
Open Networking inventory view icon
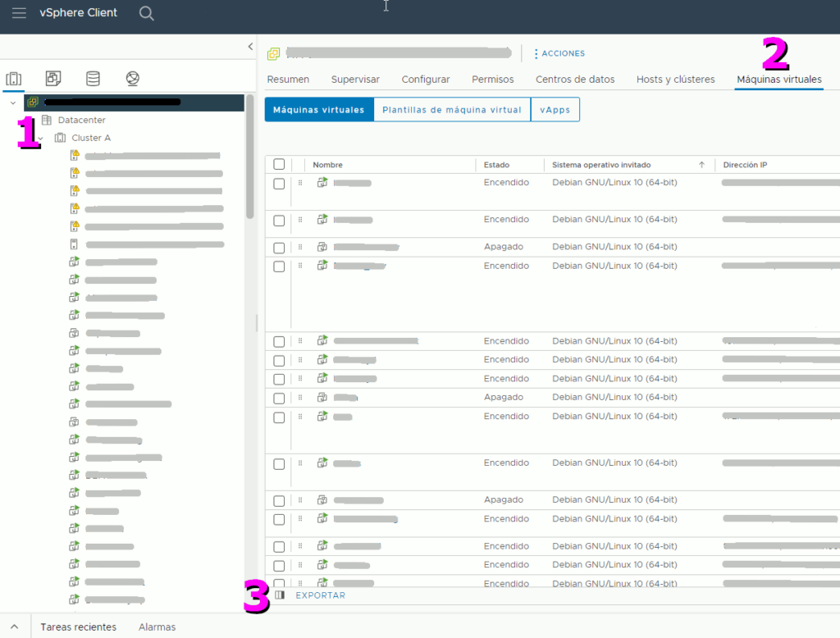point(132,78)
